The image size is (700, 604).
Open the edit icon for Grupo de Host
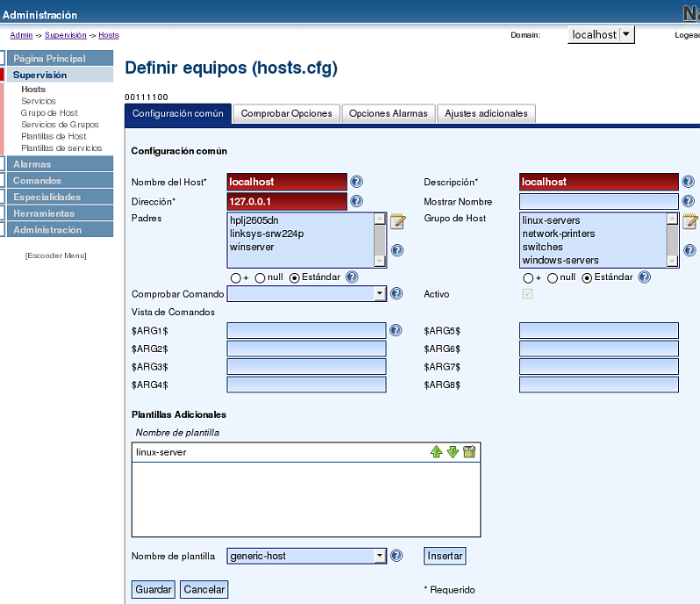pyautogui.click(x=689, y=220)
